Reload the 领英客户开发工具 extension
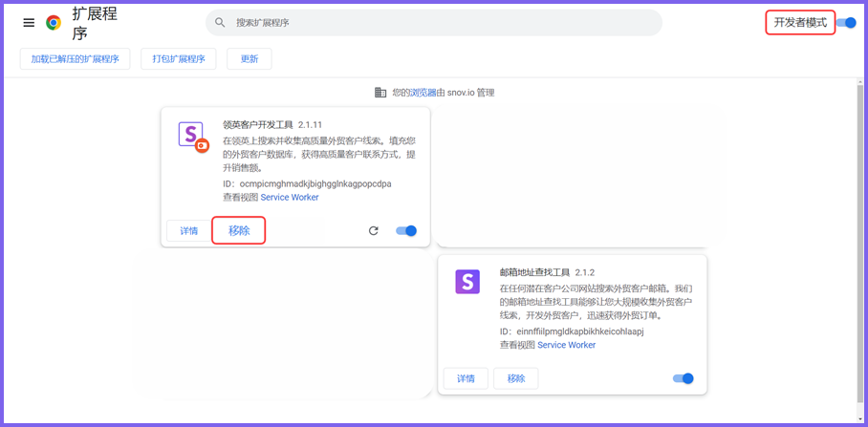Viewport: 868px width, 427px height. [374, 230]
